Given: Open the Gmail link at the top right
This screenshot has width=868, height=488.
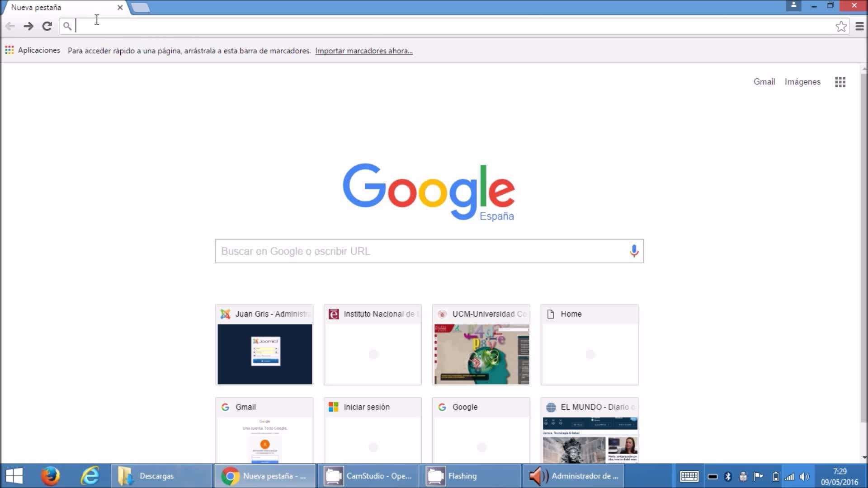Looking at the screenshot, I should click(x=764, y=82).
